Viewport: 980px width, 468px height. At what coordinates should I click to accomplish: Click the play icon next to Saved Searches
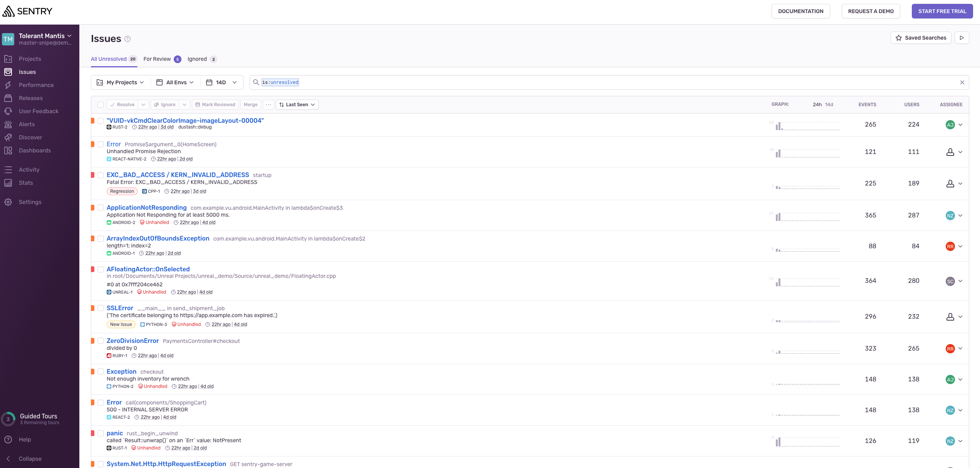(x=962, y=38)
